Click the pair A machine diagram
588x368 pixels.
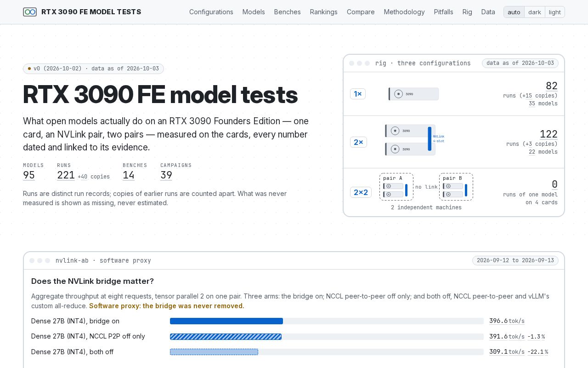pos(396,187)
